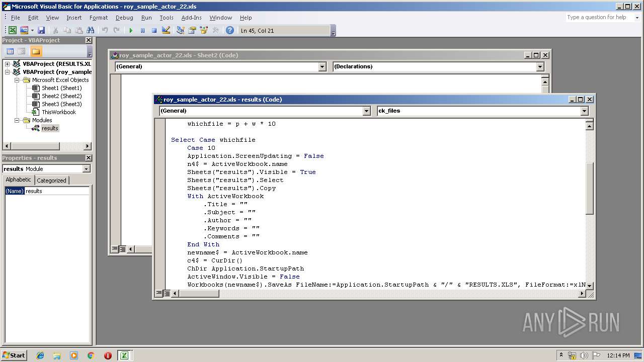Run the macro with the green play icon
Image resolution: width=644 pixels, height=362 pixels.
coord(131,30)
